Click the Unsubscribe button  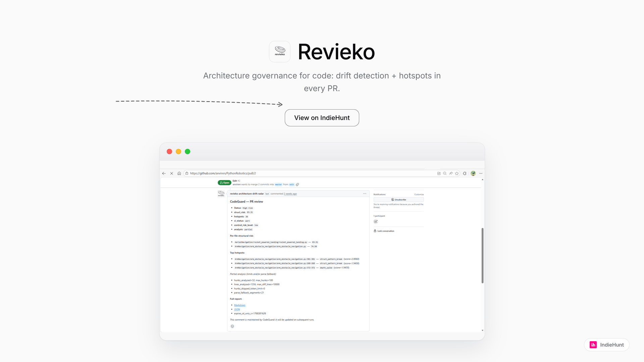click(398, 199)
